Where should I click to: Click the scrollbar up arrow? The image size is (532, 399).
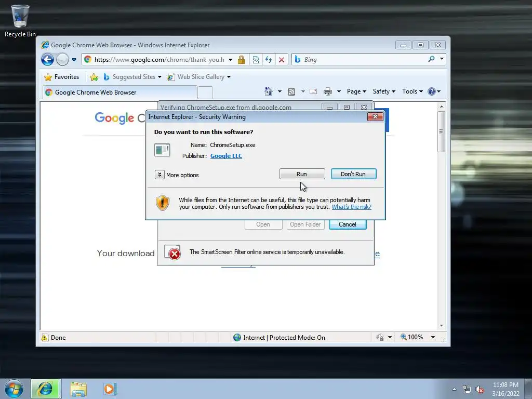pyautogui.click(x=442, y=107)
